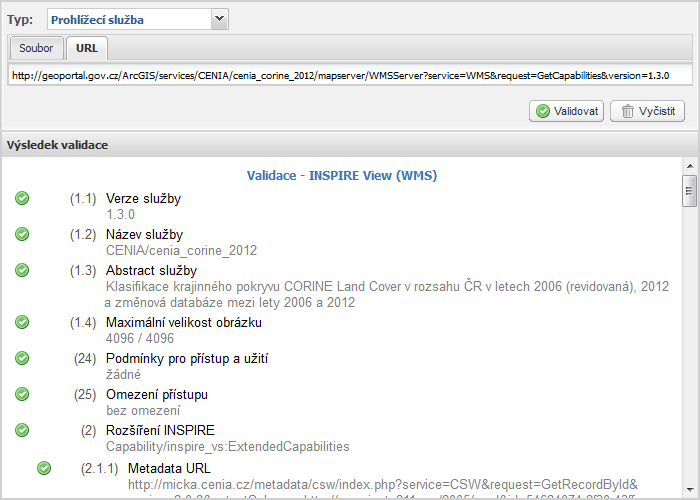Click the green check beside Omezení přístupu
700x500 pixels.
click(x=22, y=394)
